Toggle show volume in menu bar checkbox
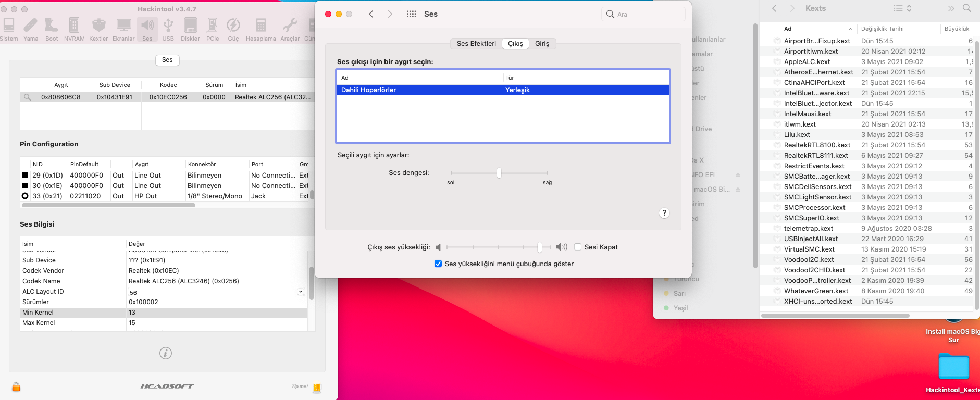The image size is (980, 400). coord(438,264)
